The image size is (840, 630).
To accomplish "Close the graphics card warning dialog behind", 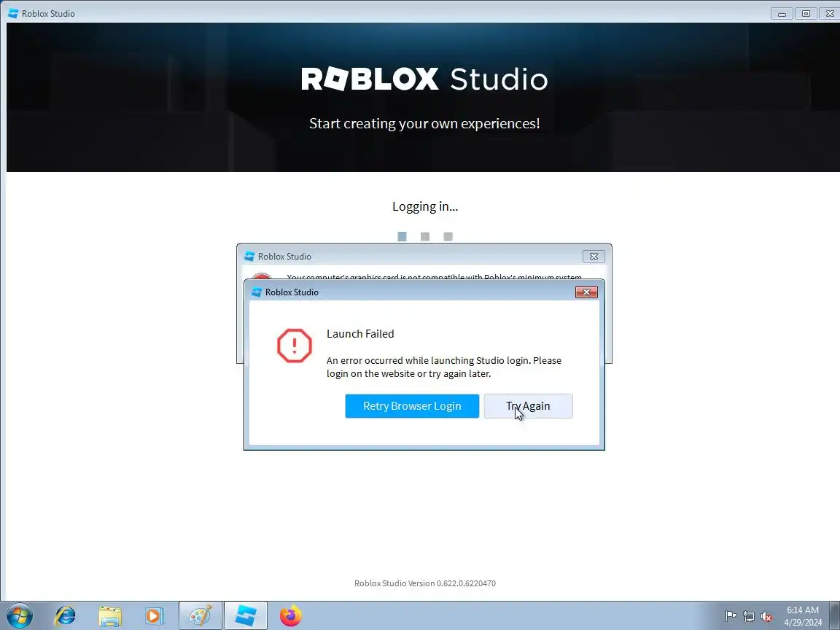I will point(594,256).
